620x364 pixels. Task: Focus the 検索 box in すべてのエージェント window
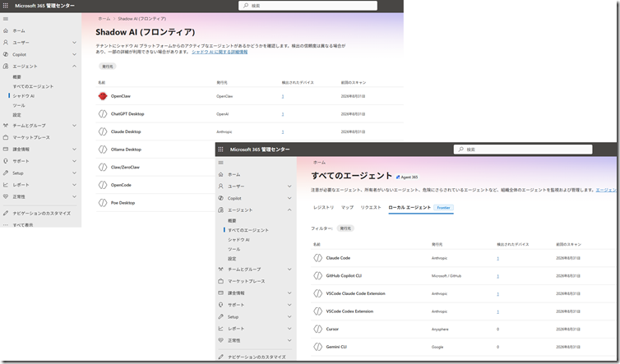tap(523, 150)
